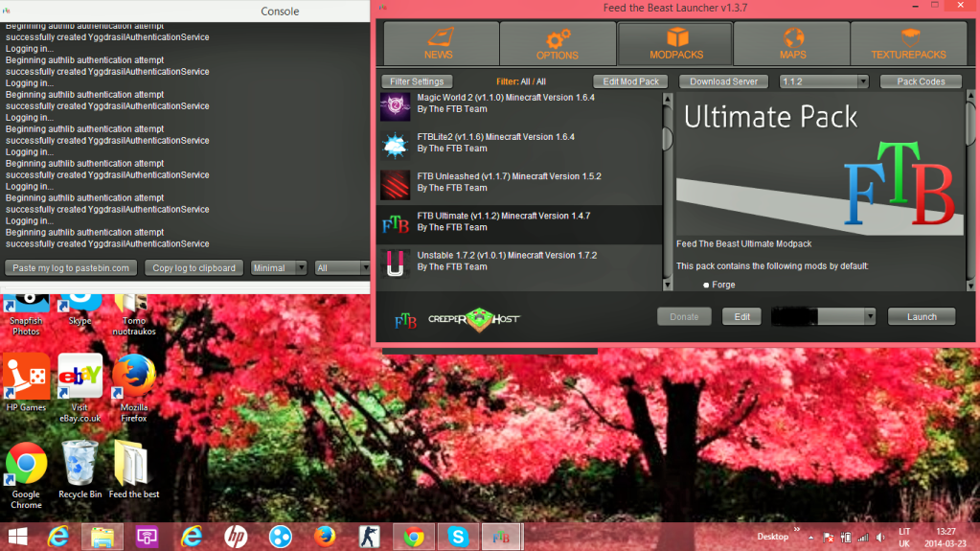Open the Recycle Bin desktop icon

pyautogui.click(x=80, y=470)
